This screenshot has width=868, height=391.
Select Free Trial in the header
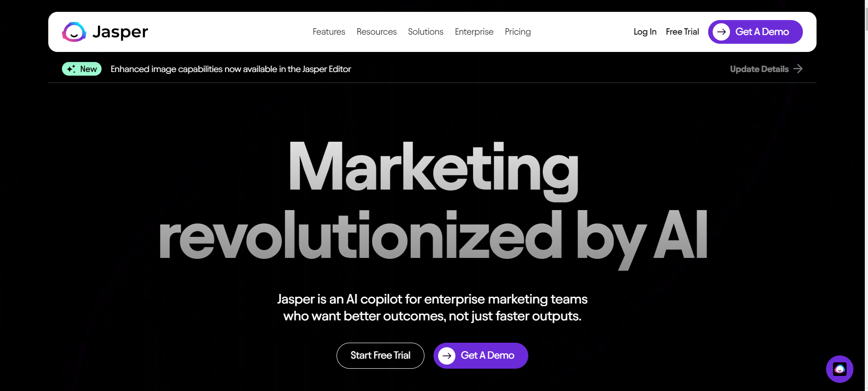click(682, 32)
